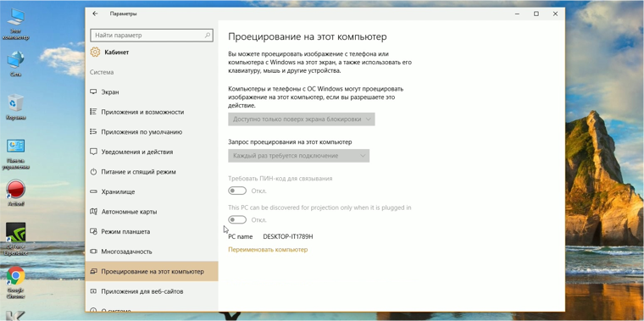644x321 pixels.
Task: Click the back arrow in Settings
Action: tap(95, 14)
